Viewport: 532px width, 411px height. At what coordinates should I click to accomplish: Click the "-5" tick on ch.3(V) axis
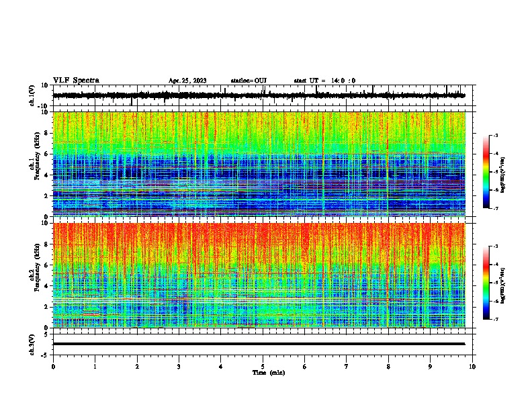click(x=45, y=355)
